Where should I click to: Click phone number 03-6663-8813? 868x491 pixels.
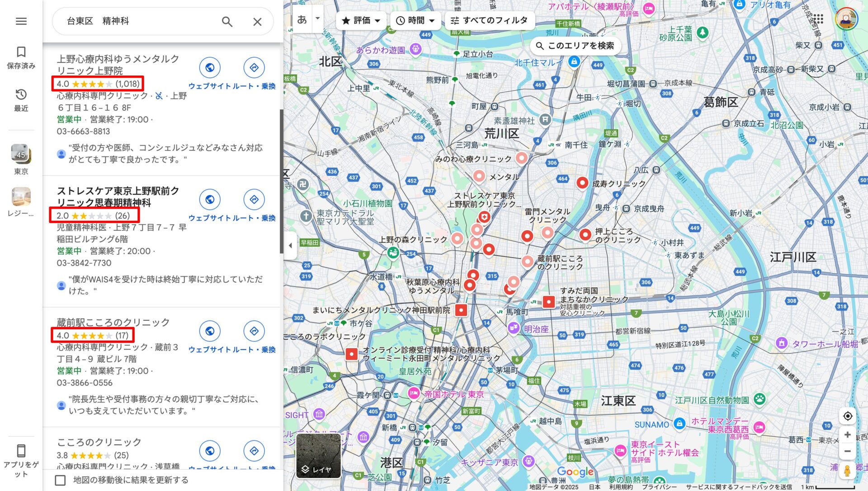tap(83, 131)
